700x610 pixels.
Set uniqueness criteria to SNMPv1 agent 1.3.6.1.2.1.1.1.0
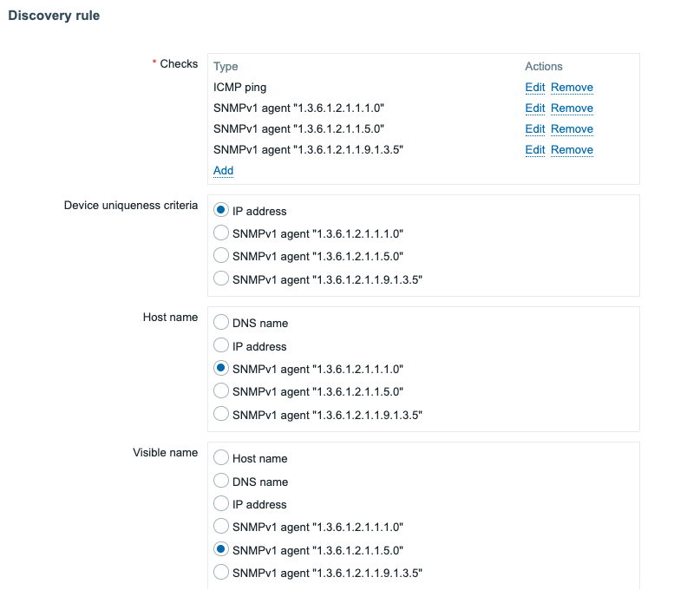point(221,233)
